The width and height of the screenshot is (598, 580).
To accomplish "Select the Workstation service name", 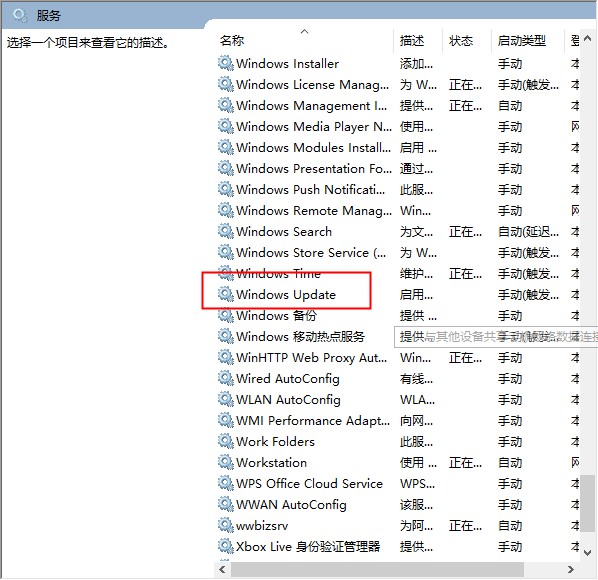I will coord(272,463).
